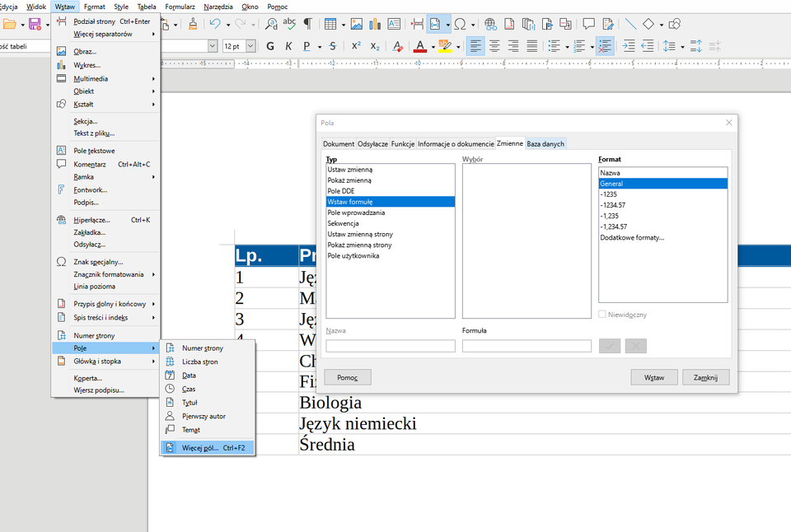Toggle bold formatting with the G icon
The height and width of the screenshot is (532, 791).
[269, 46]
